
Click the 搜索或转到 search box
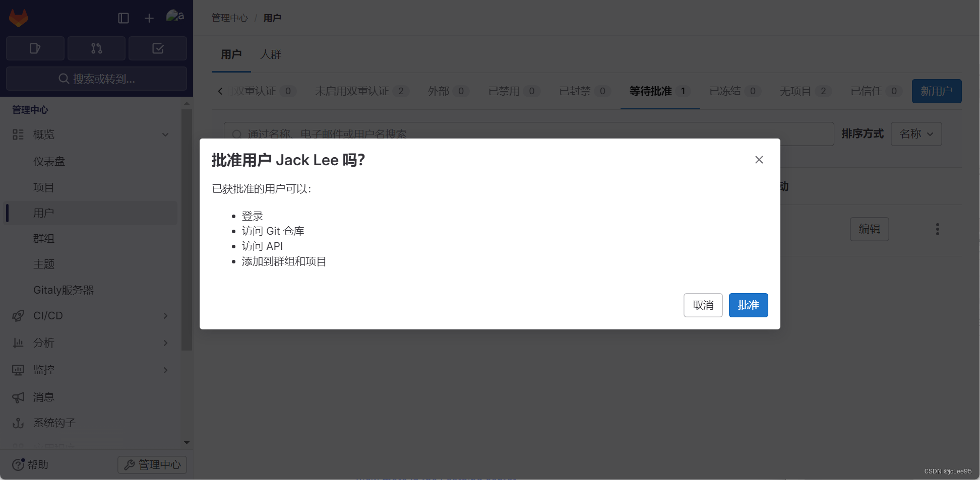click(96, 79)
